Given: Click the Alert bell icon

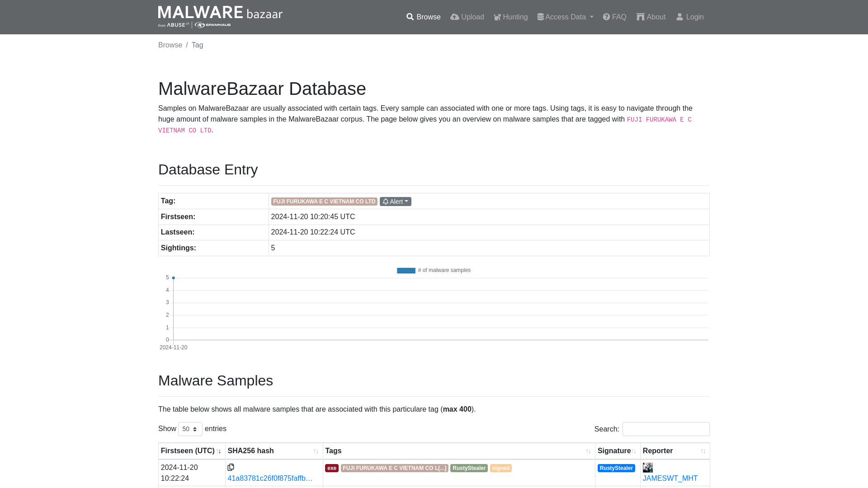Looking at the screenshot, I should click(386, 201).
